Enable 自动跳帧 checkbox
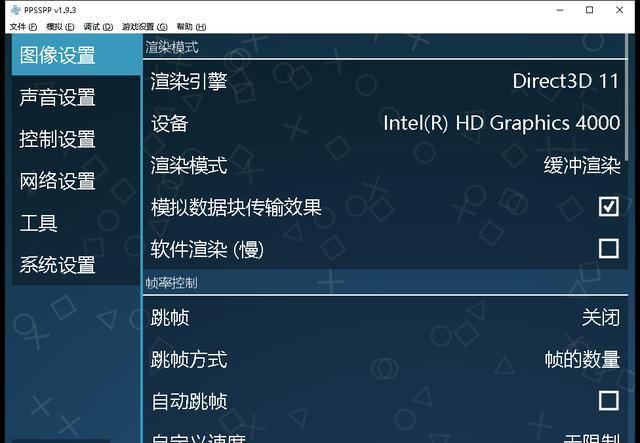The image size is (640, 443). click(609, 401)
